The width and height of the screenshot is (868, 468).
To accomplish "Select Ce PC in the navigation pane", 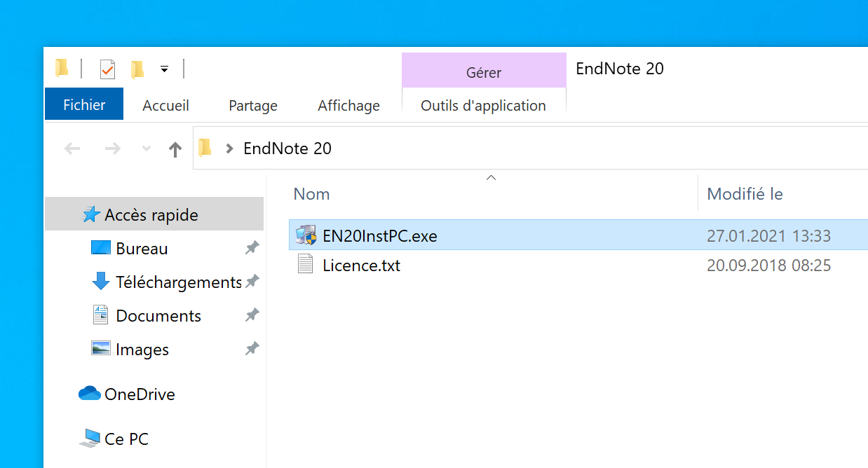I will pos(126,439).
